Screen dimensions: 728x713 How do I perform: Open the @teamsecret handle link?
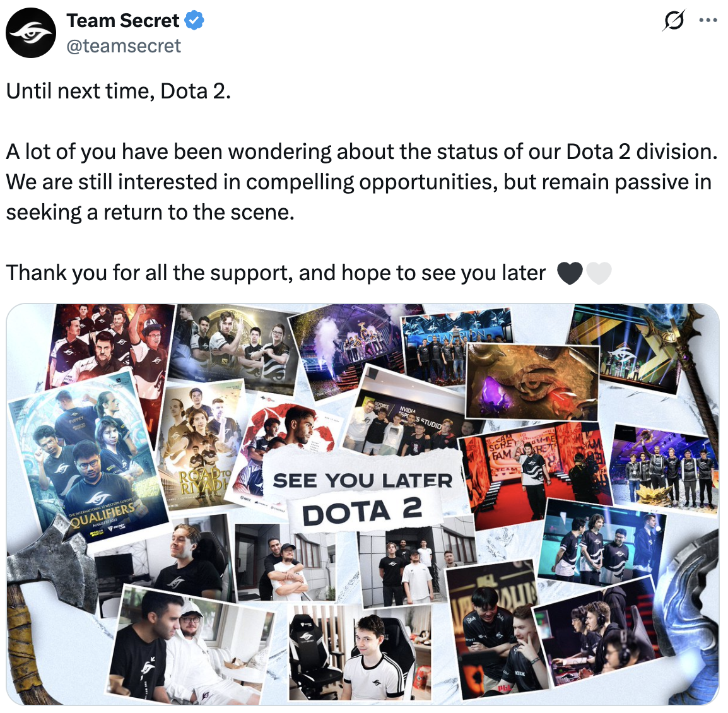pyautogui.click(x=124, y=46)
